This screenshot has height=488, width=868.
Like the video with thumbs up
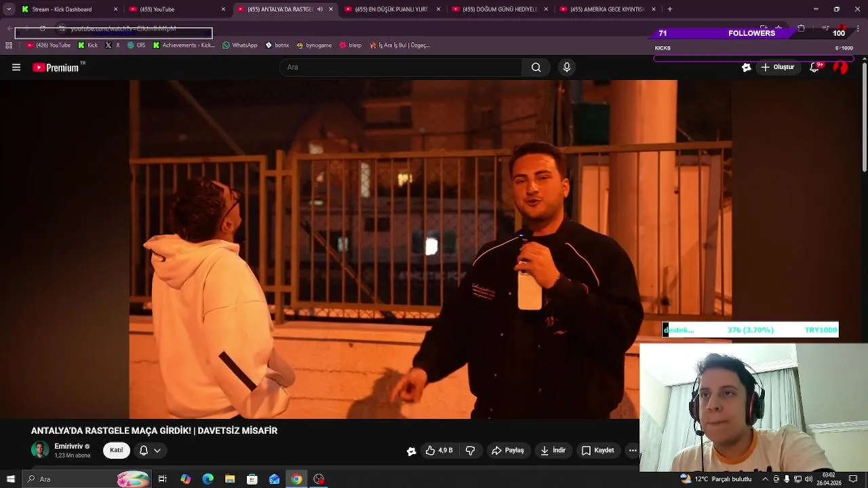(439, 451)
